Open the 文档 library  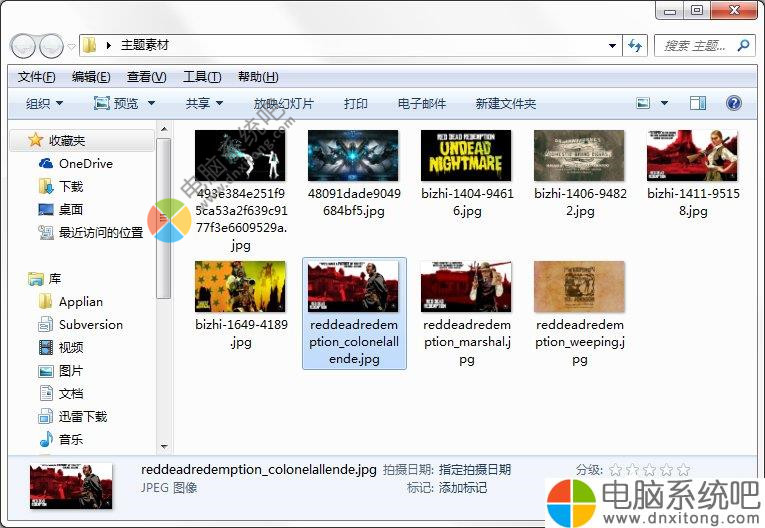[x=60, y=393]
